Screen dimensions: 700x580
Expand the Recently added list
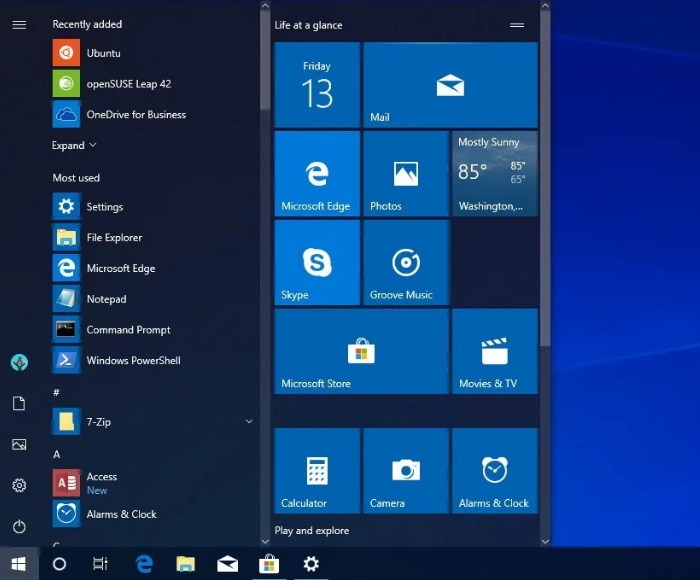tap(74, 145)
